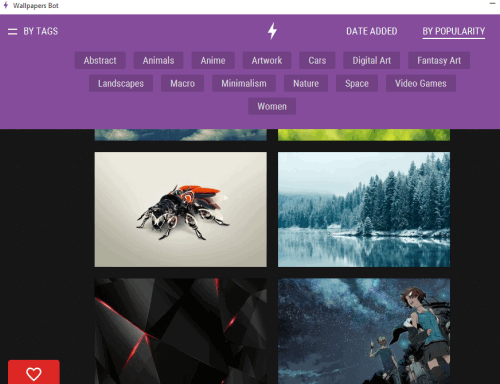Select the Cars tag

pyautogui.click(x=317, y=60)
